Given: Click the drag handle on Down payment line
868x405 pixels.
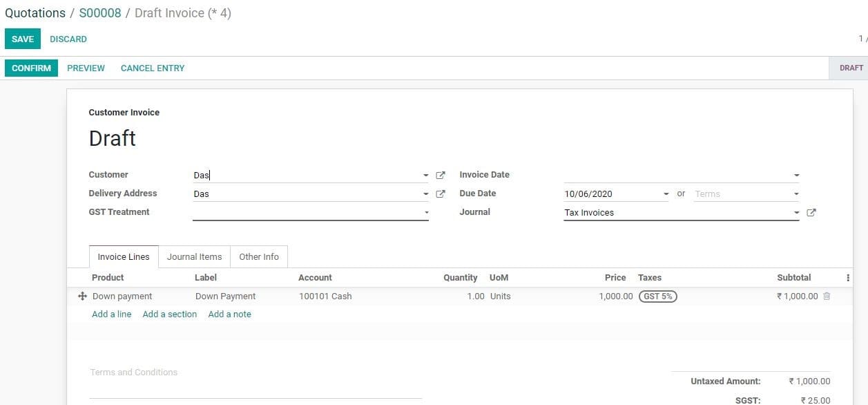Looking at the screenshot, I should pyautogui.click(x=82, y=296).
